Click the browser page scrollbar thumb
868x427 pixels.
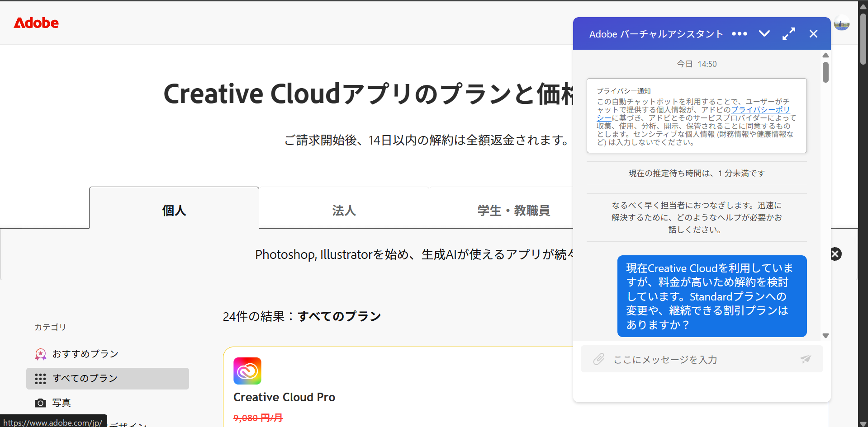pyautogui.click(x=863, y=39)
